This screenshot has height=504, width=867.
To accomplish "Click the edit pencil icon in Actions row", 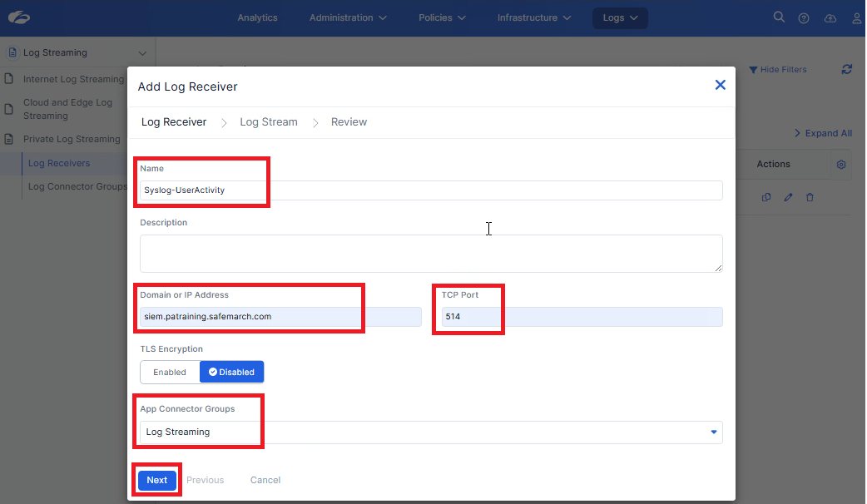I will [788, 197].
